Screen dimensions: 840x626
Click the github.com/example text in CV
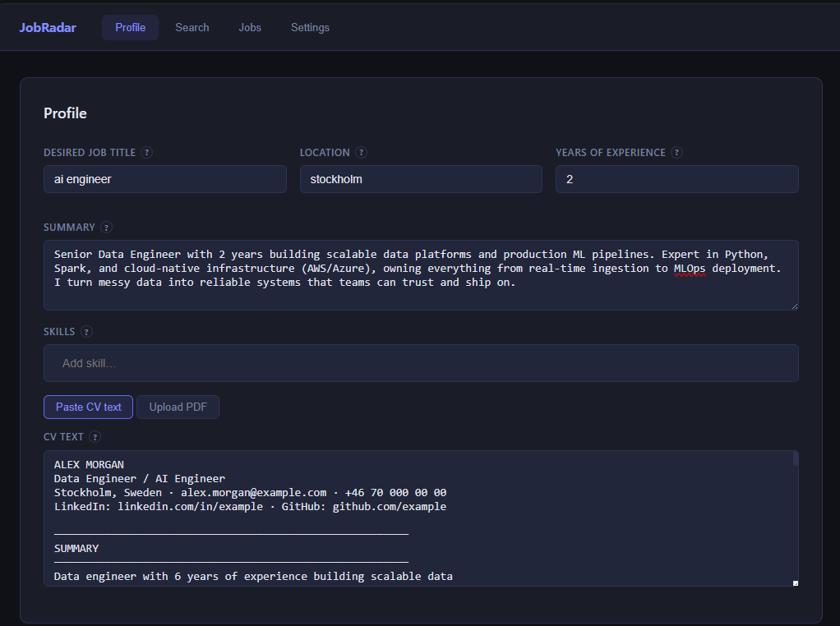click(390, 507)
